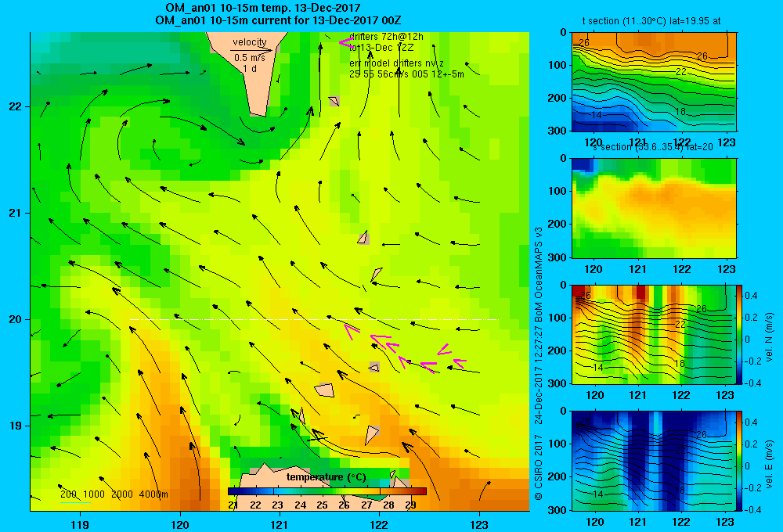Screen dimensions: 783x532
Task: Open the vel. E velocity section panel
Action: [x=654, y=461]
